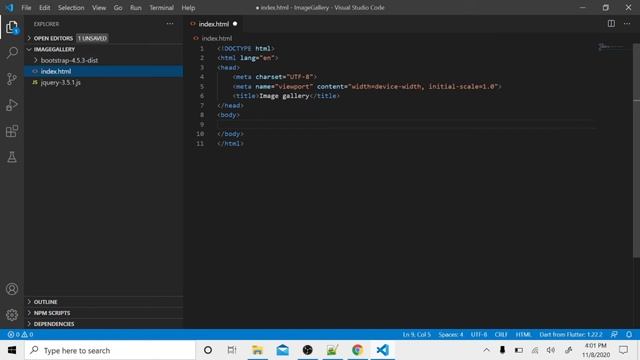Click the editor vertical scrollbar
The image size is (640, 360).
tap(636, 150)
